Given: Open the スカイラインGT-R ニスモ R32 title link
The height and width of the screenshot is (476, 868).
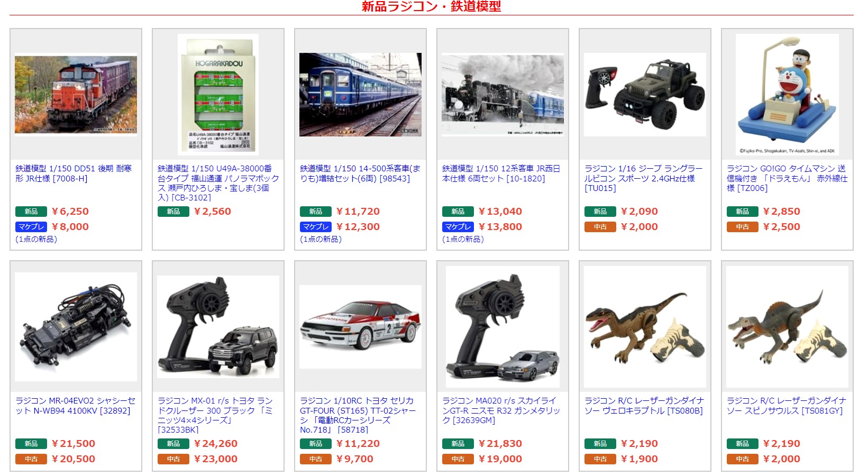Looking at the screenshot, I should 501,410.
